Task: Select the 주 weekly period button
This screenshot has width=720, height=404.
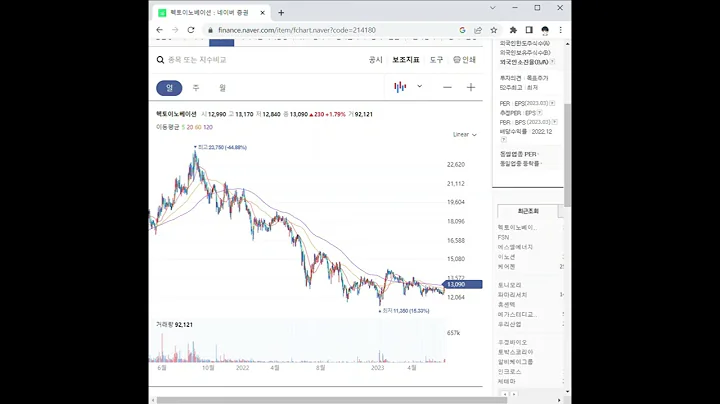Action: coord(196,88)
